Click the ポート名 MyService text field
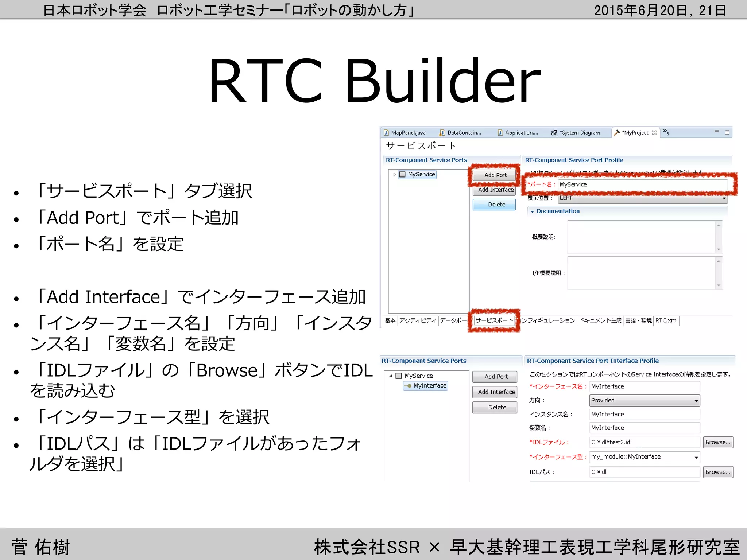The height and width of the screenshot is (560, 747). point(642,184)
